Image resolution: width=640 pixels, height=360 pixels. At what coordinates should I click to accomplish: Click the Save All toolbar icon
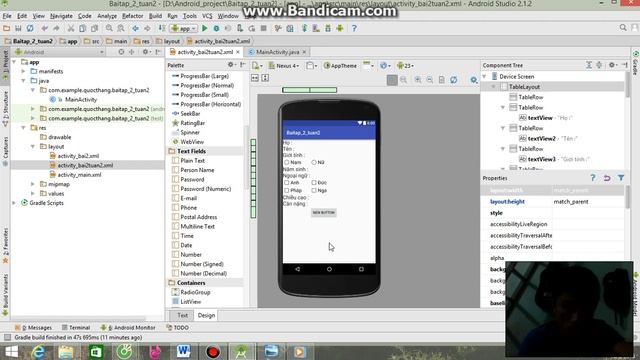18,28
